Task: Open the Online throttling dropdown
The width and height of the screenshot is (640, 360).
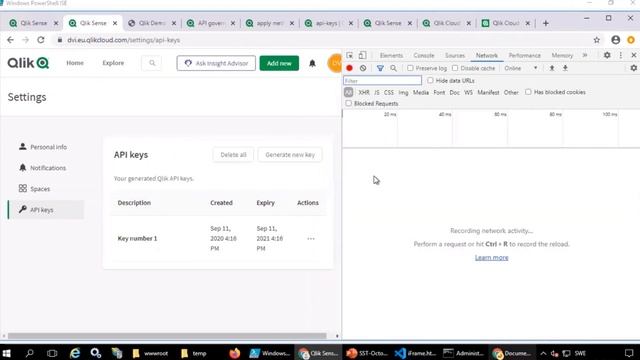Action: [x=521, y=68]
